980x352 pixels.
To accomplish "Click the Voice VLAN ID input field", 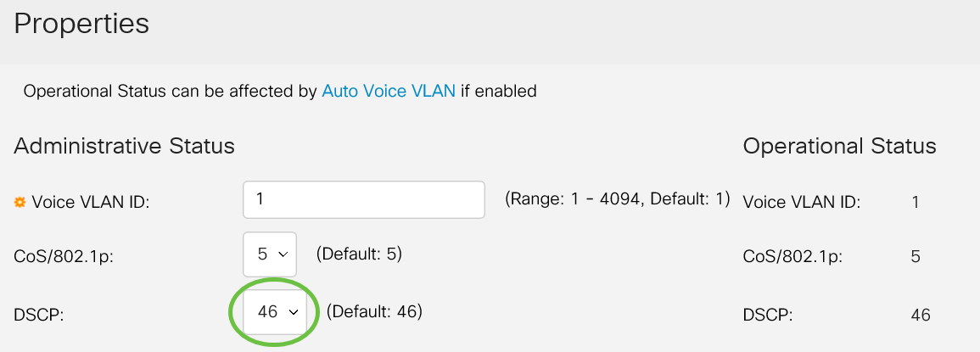I will (363, 199).
